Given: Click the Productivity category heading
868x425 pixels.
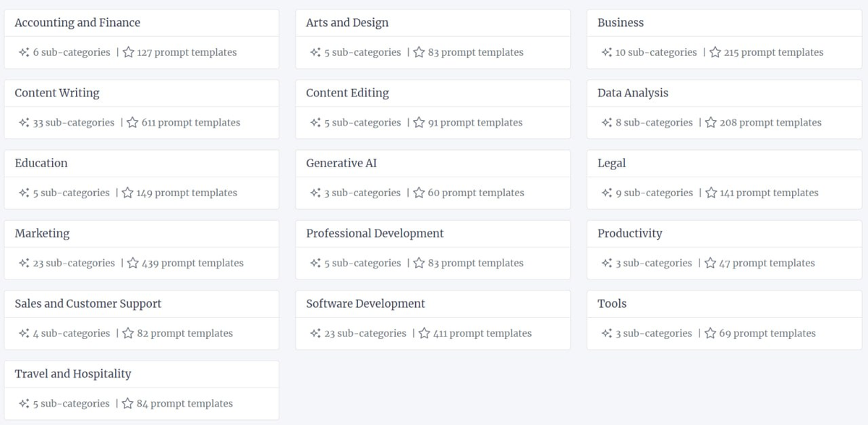Looking at the screenshot, I should point(630,233).
